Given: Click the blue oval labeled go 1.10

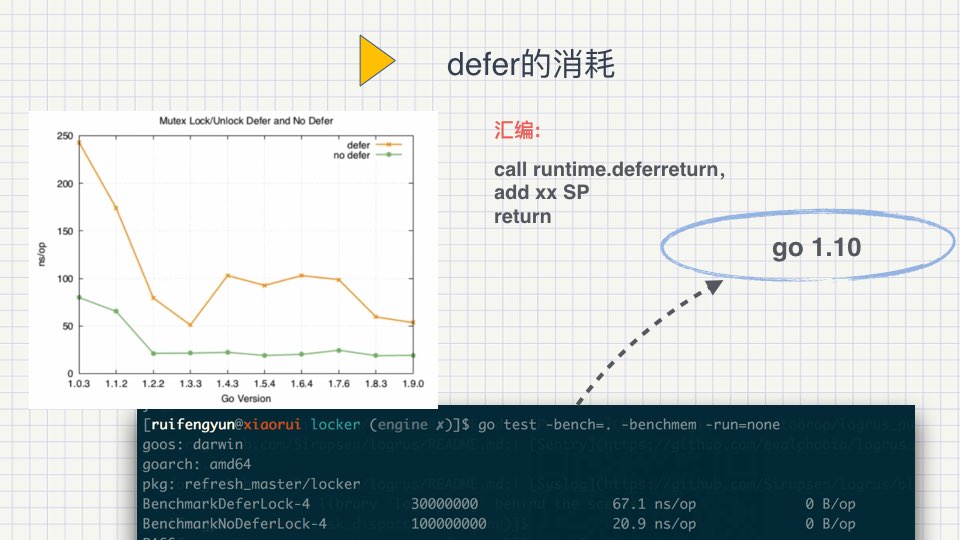Looking at the screenshot, I should pos(816,248).
